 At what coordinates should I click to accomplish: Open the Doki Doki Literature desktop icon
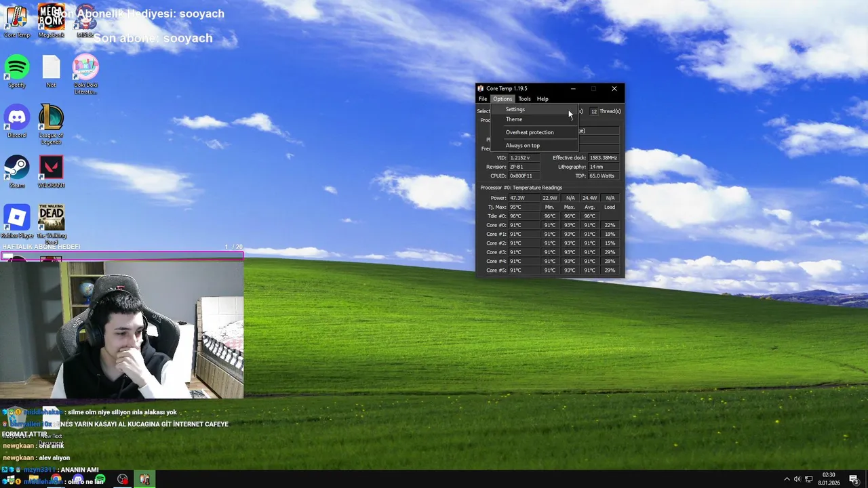tap(85, 75)
